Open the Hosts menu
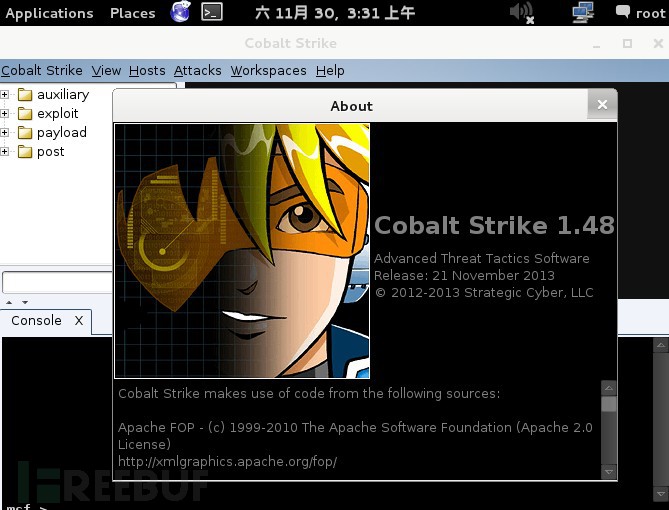This screenshot has height=510, width=669. pos(147,70)
